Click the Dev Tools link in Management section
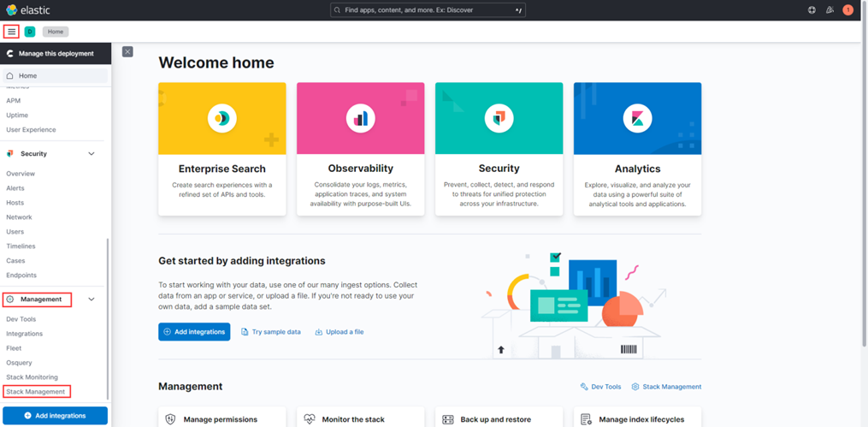The width and height of the screenshot is (868, 427). [x=600, y=387]
